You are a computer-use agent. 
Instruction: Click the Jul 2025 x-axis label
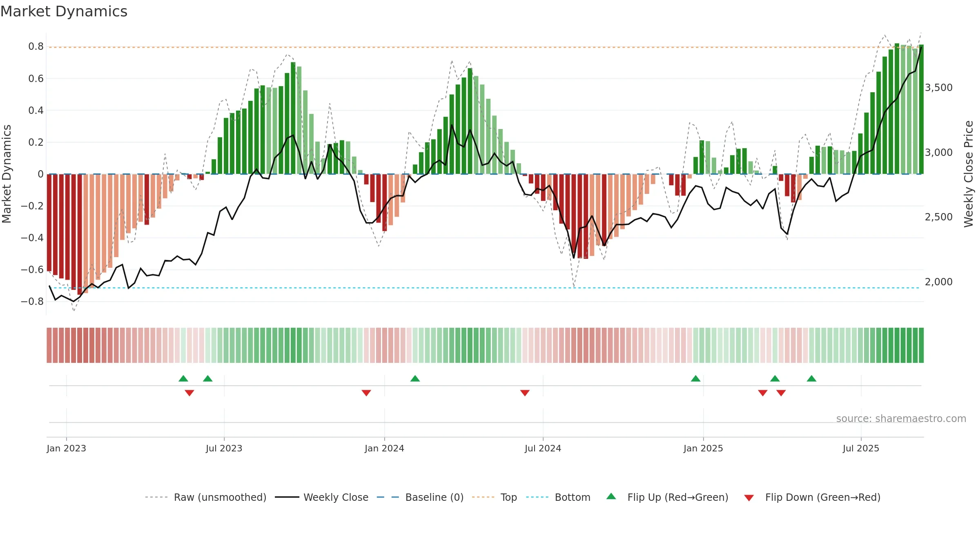click(x=861, y=449)
